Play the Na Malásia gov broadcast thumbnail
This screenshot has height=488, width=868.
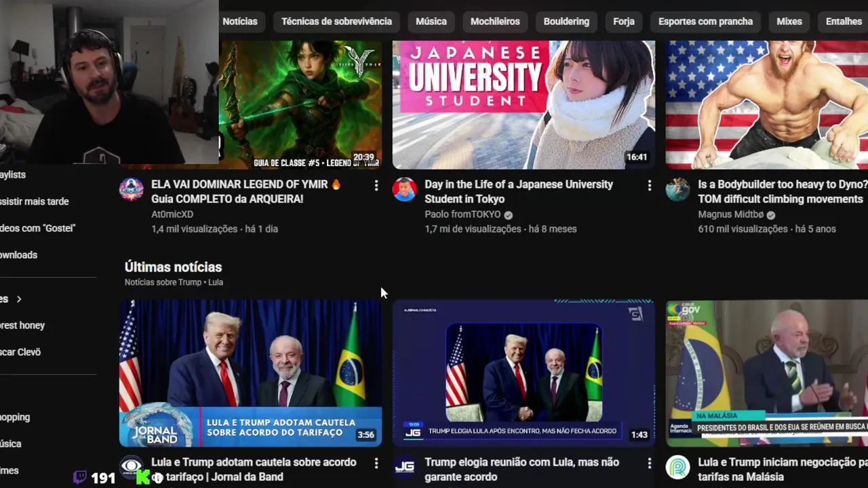click(767, 373)
